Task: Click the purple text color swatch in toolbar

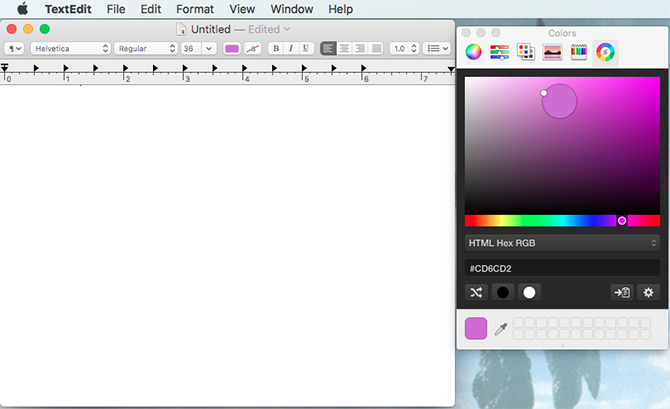Action: coord(232,48)
